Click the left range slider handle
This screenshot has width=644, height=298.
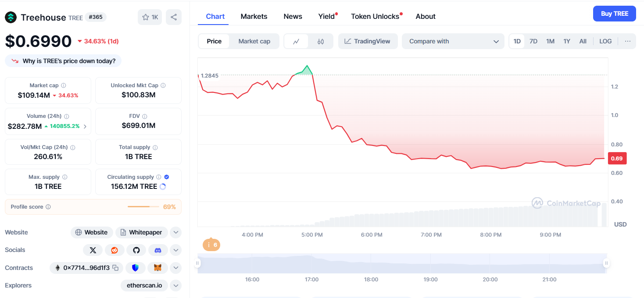197,263
